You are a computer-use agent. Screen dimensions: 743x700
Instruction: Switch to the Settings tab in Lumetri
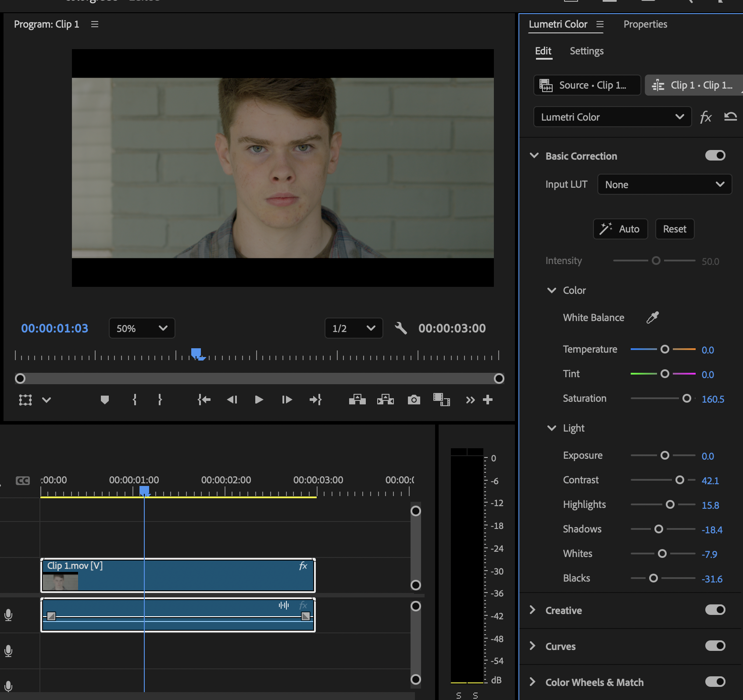(586, 51)
